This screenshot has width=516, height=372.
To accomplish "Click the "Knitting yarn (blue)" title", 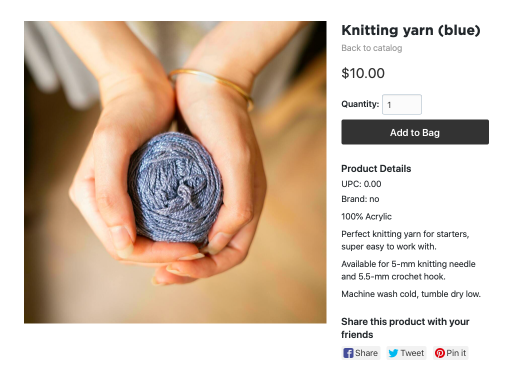I will (x=411, y=30).
